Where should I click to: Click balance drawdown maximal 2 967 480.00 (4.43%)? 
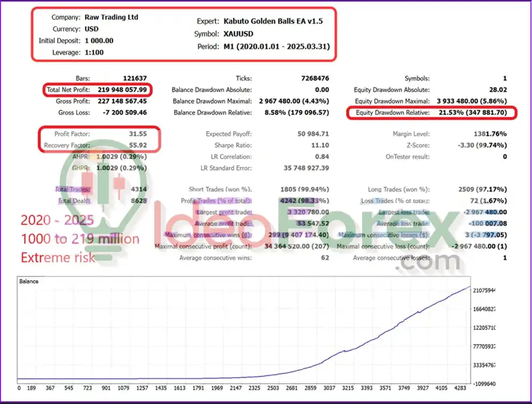(x=294, y=101)
